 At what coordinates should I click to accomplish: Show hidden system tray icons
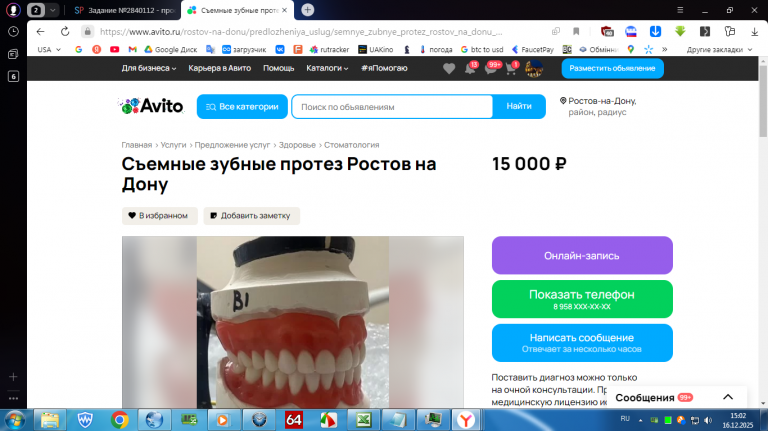pyautogui.click(x=640, y=420)
